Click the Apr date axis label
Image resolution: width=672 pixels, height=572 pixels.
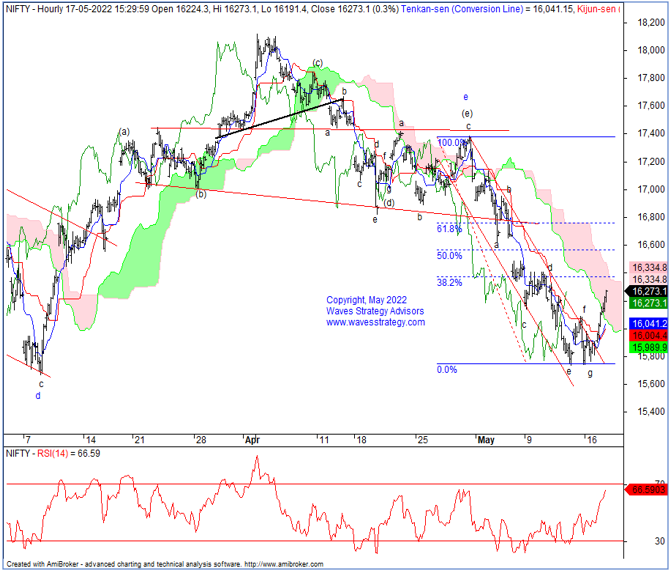pyautogui.click(x=252, y=440)
